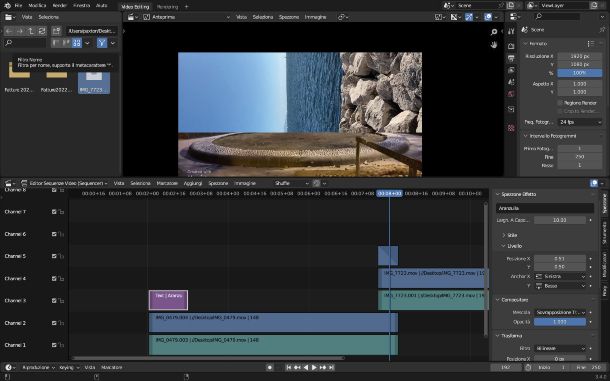The height and width of the screenshot is (381, 610).
Task: Open Anchor Y Basso dropdown
Action: (x=560, y=286)
